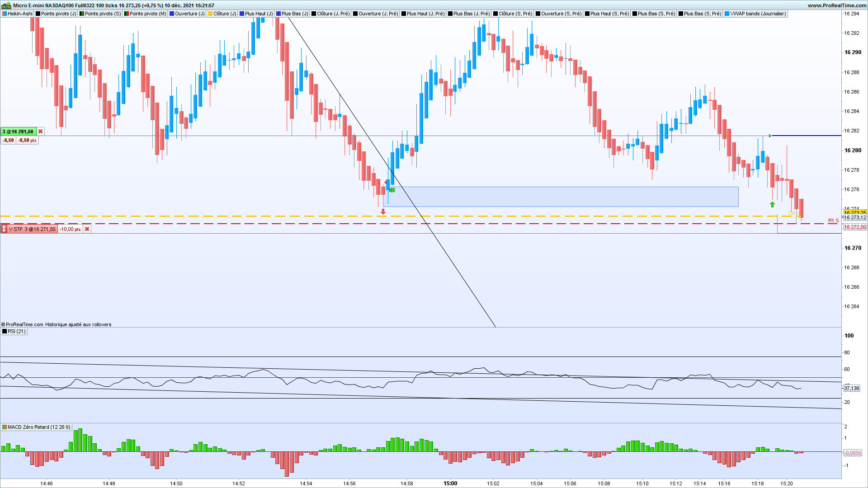Open the Points pivots (J) legend tab

(x=56, y=14)
